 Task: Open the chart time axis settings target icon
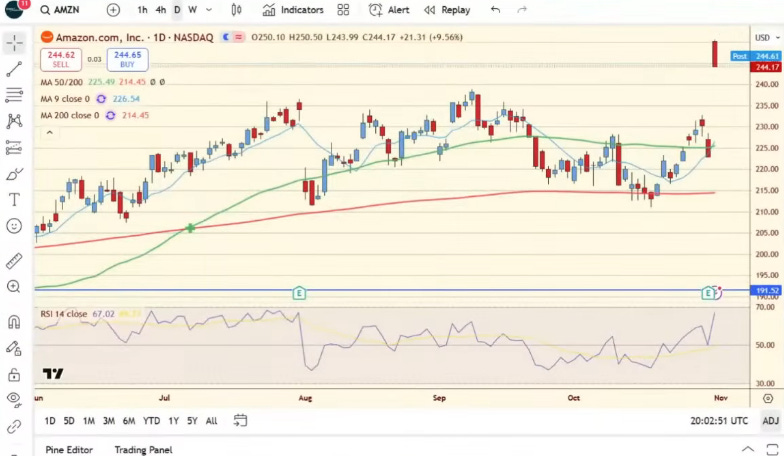[x=768, y=398]
